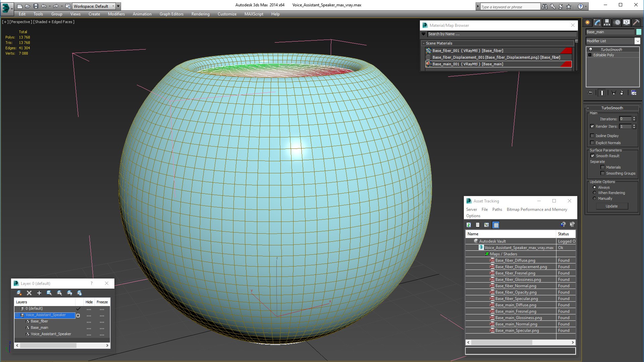Image resolution: width=644 pixels, height=362 pixels.
Task: Click the Update button in TurboSmooth
Action: pyautogui.click(x=611, y=206)
